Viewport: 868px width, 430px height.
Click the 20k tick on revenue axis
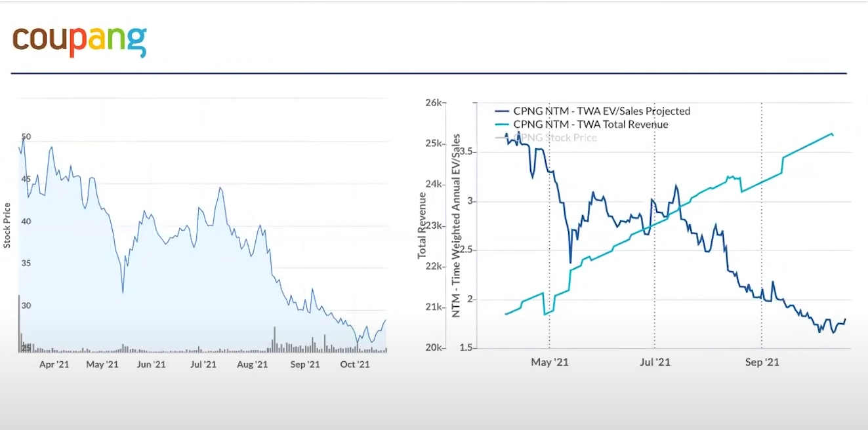coord(435,347)
